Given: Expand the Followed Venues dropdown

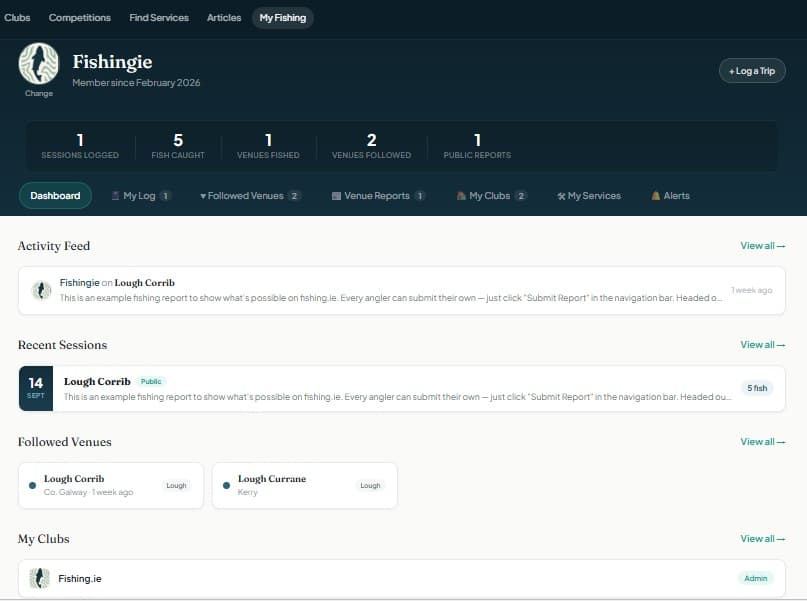Looking at the screenshot, I should [x=248, y=196].
